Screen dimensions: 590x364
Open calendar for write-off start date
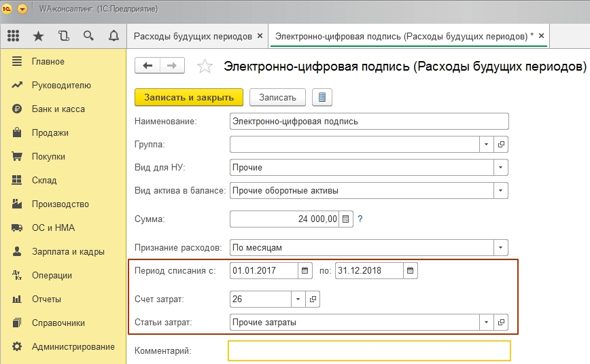305,270
